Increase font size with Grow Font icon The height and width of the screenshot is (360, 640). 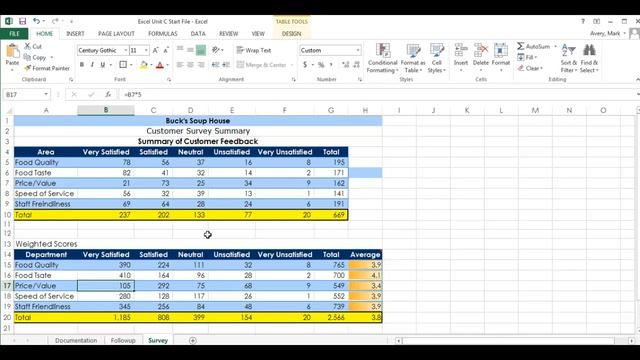[x=156, y=50]
